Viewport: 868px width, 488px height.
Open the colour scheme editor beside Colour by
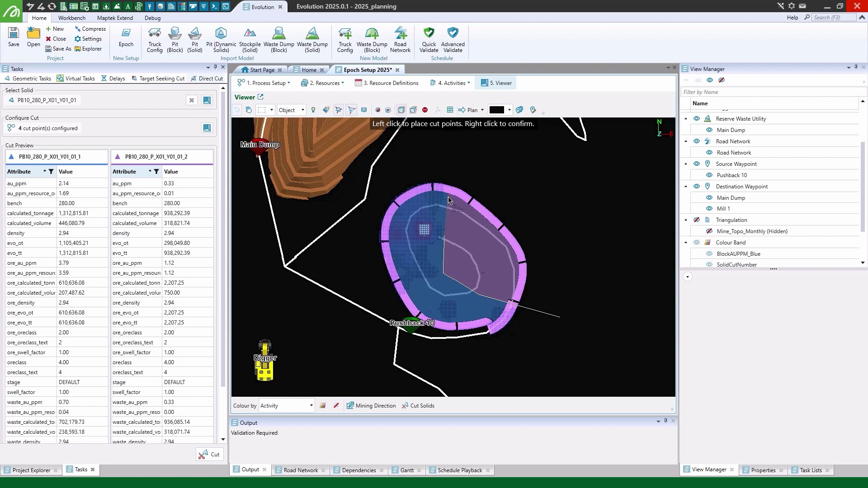(x=323, y=406)
